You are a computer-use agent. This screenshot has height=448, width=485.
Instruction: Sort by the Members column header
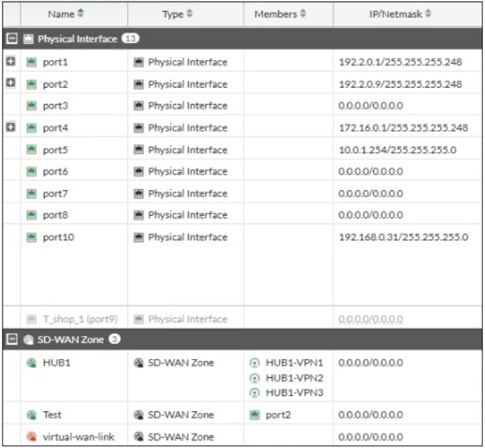pyautogui.click(x=280, y=13)
